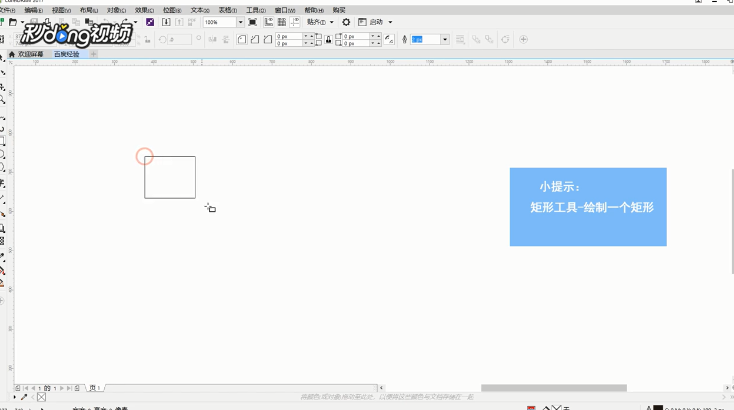
Task: Click the To Front of Layer icon
Action: (476, 40)
